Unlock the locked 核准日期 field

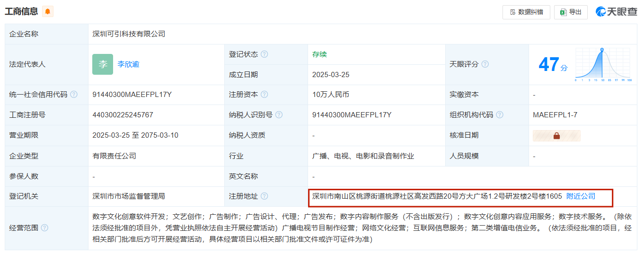coord(556,136)
